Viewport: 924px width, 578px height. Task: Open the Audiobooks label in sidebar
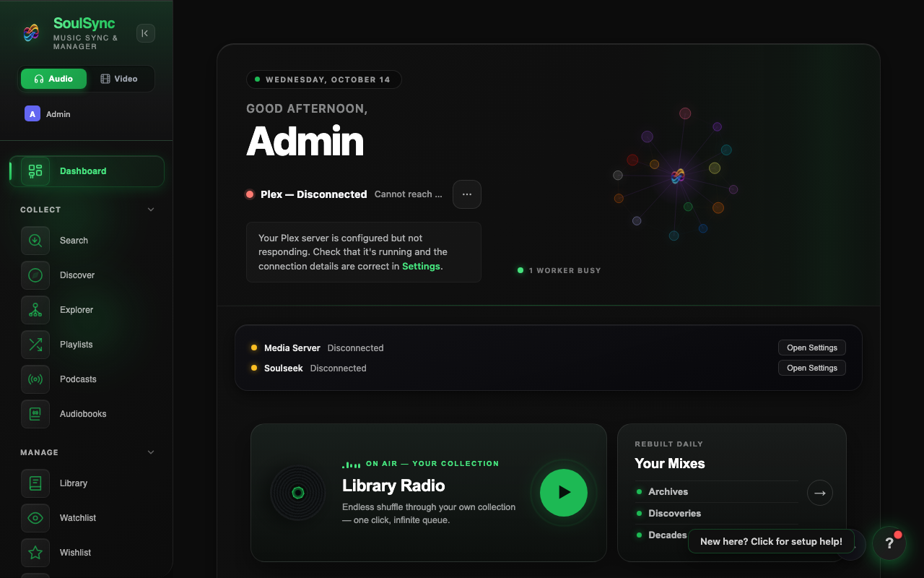pyautogui.click(x=83, y=414)
